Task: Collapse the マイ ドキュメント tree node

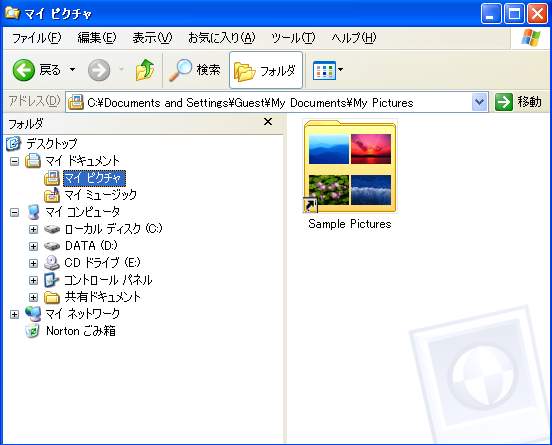Action: [x=14, y=162]
